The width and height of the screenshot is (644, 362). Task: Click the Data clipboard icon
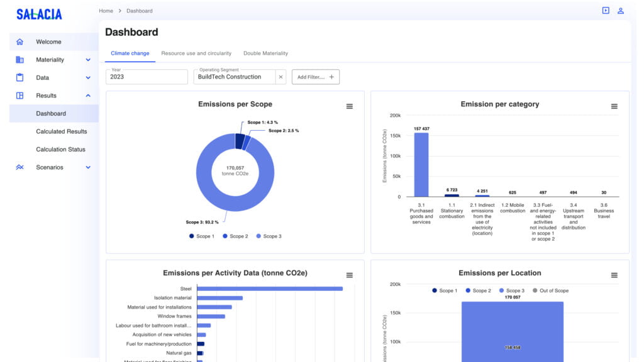click(x=19, y=78)
